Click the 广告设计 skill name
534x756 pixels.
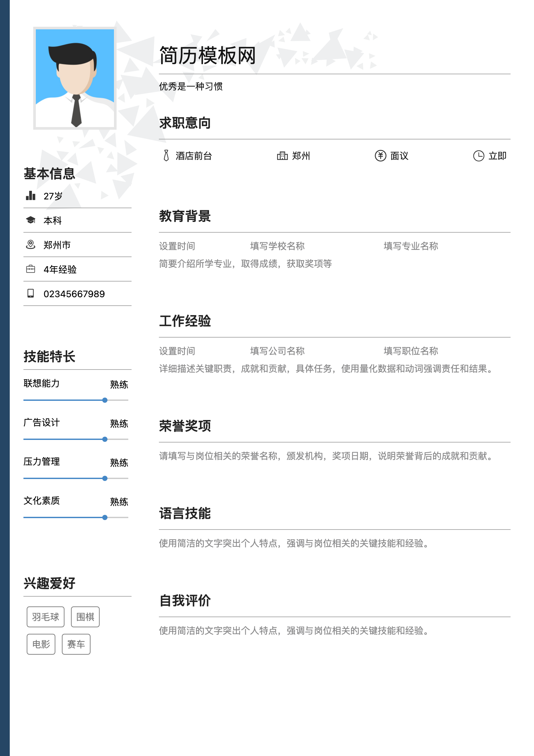[42, 422]
